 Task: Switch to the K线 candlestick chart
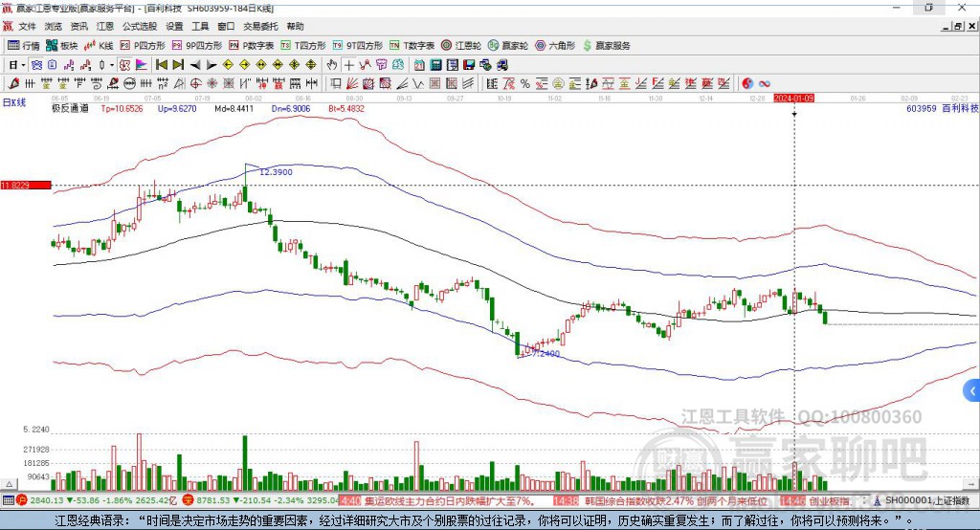[x=99, y=46]
